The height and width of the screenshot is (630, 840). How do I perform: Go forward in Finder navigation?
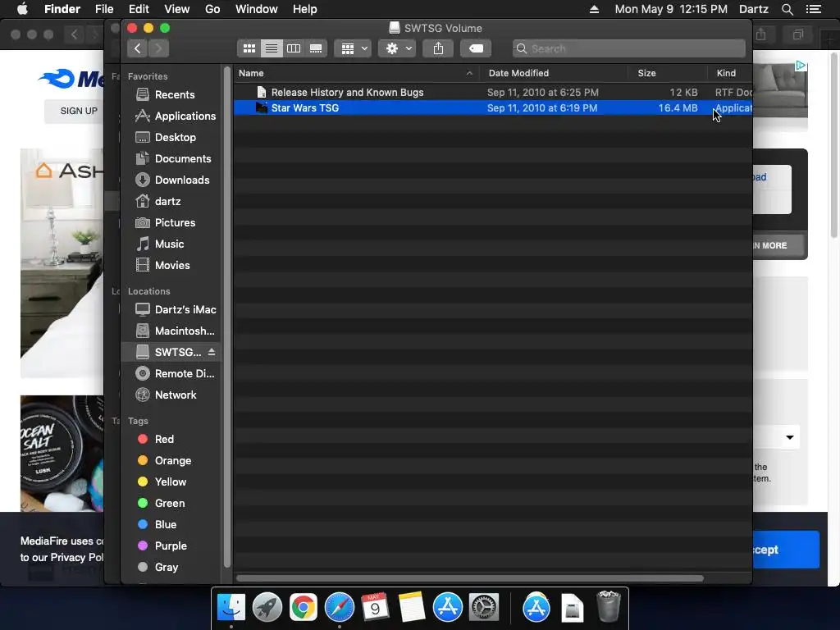(x=158, y=48)
